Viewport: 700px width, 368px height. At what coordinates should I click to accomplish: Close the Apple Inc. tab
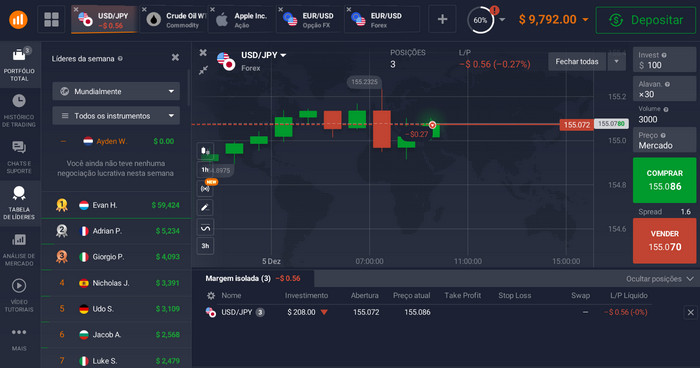(x=212, y=9)
